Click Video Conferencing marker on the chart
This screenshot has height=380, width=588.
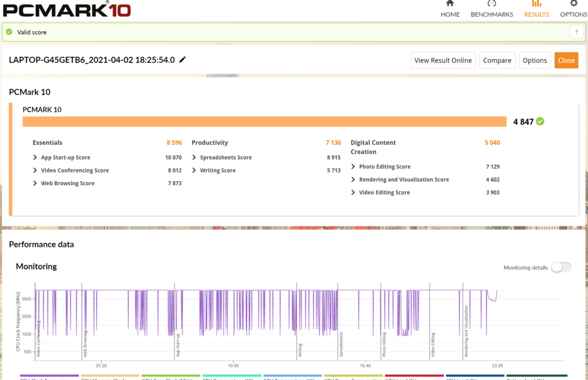(x=38, y=339)
